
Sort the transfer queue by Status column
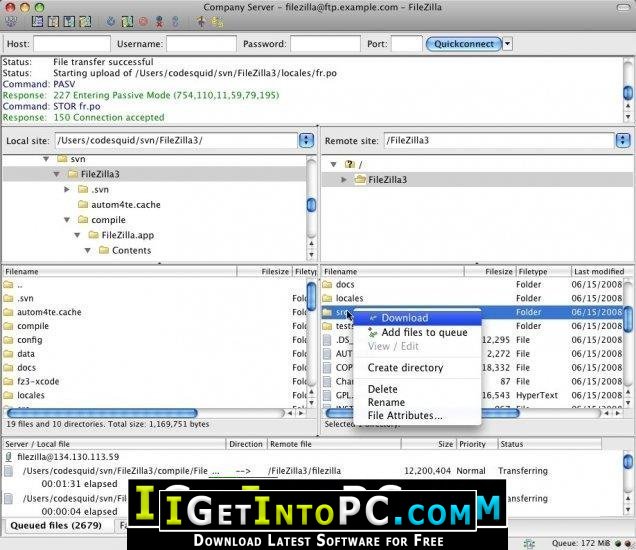(550, 444)
